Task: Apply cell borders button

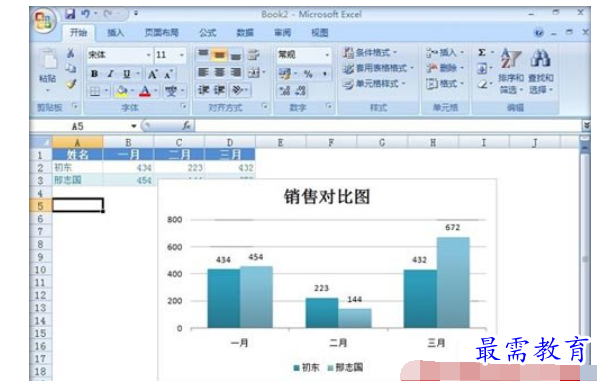Action: (x=95, y=91)
